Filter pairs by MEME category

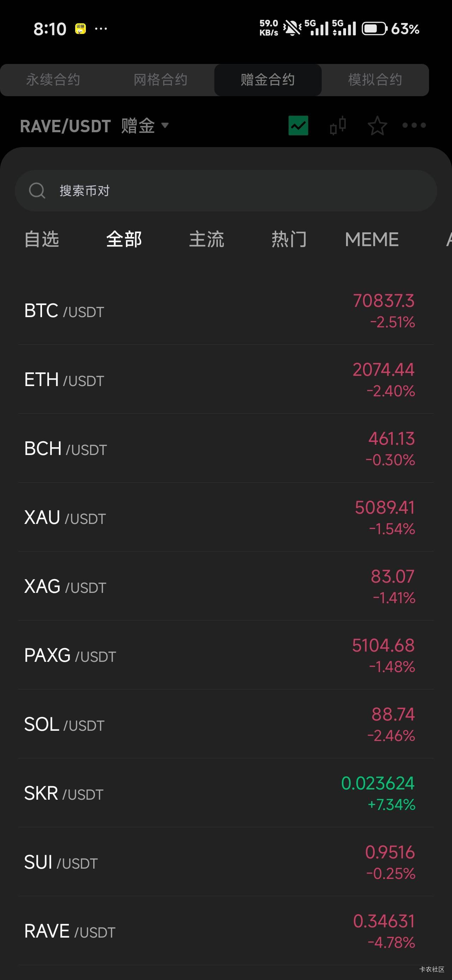point(371,239)
